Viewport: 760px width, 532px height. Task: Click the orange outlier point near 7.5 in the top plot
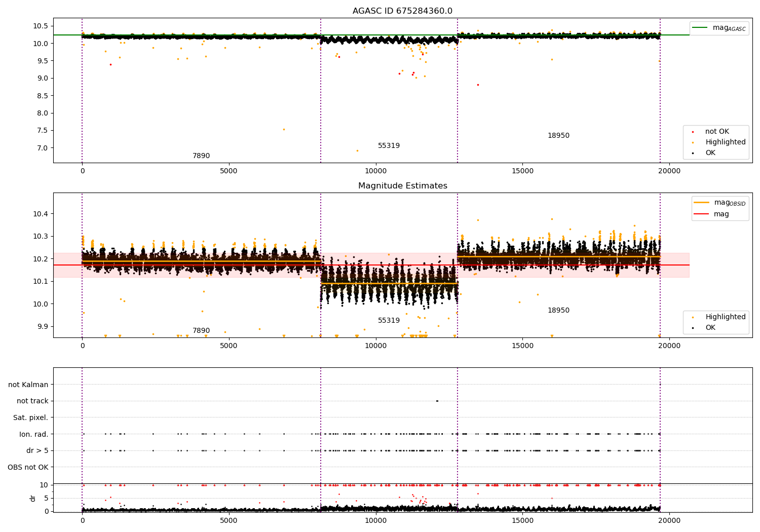point(284,129)
